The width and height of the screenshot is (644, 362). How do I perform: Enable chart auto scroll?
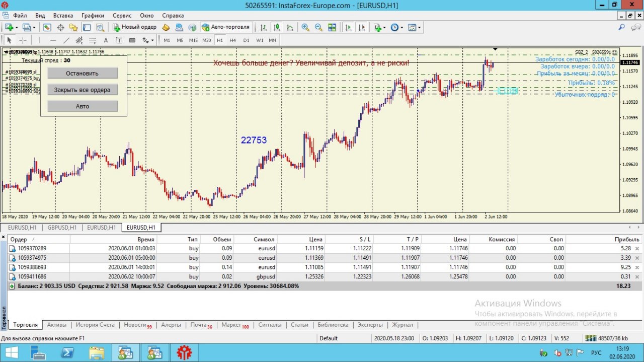pos(348,27)
